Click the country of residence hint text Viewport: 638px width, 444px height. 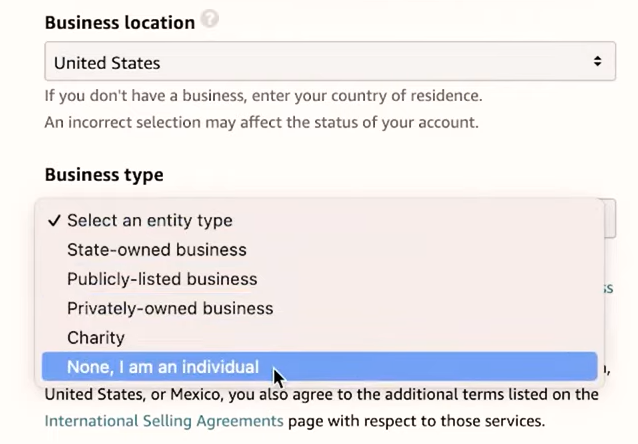pyautogui.click(x=264, y=97)
